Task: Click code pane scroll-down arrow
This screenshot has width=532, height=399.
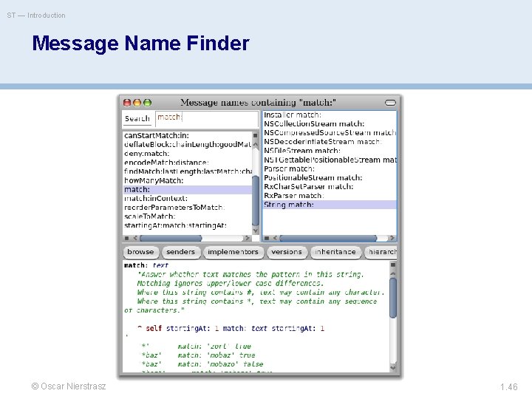Action: point(393,367)
